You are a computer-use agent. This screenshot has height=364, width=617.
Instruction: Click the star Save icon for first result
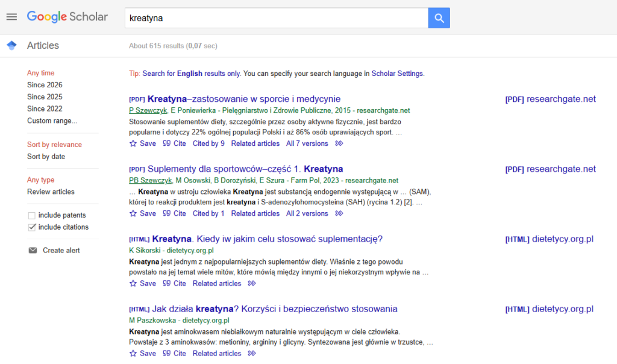[133, 143]
